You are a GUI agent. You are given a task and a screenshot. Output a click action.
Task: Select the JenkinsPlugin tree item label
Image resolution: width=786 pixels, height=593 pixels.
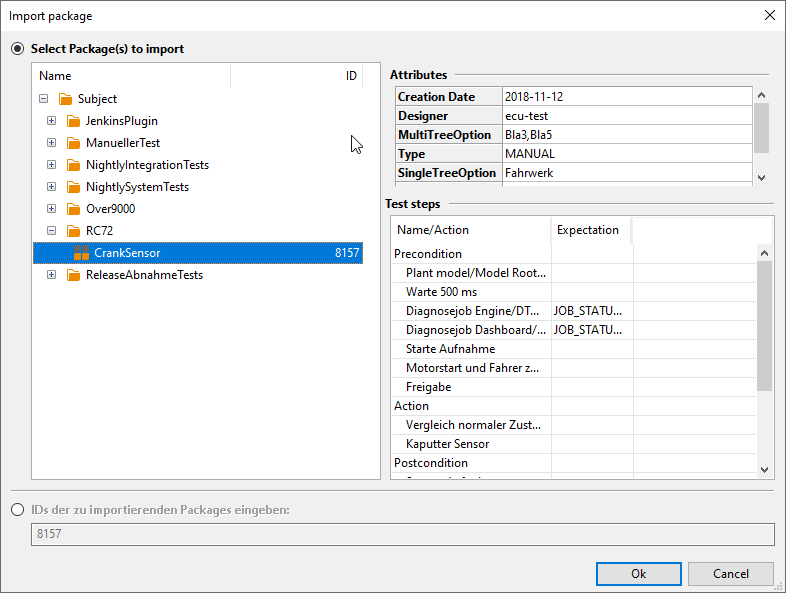coord(122,121)
